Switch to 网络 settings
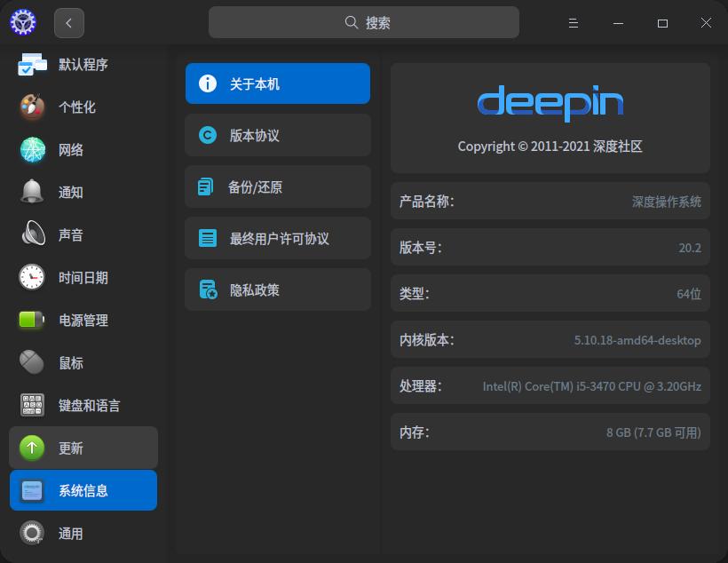Viewport: 728px width, 563px height. point(83,149)
